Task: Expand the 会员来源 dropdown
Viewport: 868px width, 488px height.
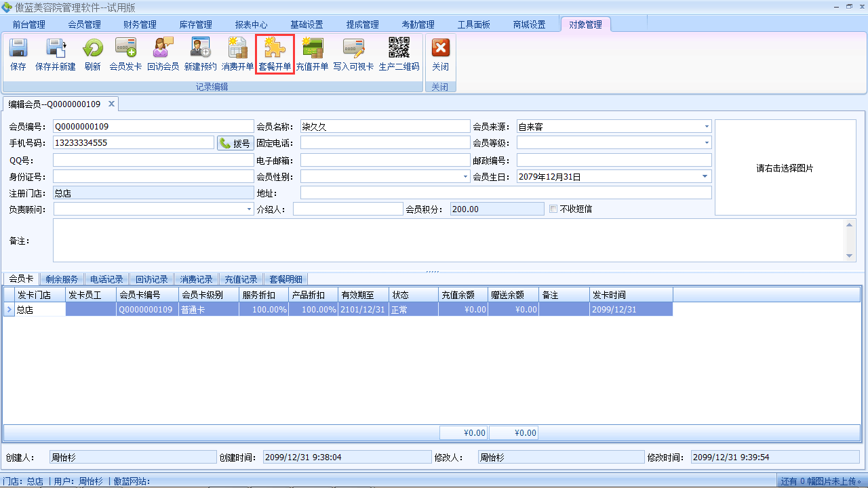Action: 707,127
